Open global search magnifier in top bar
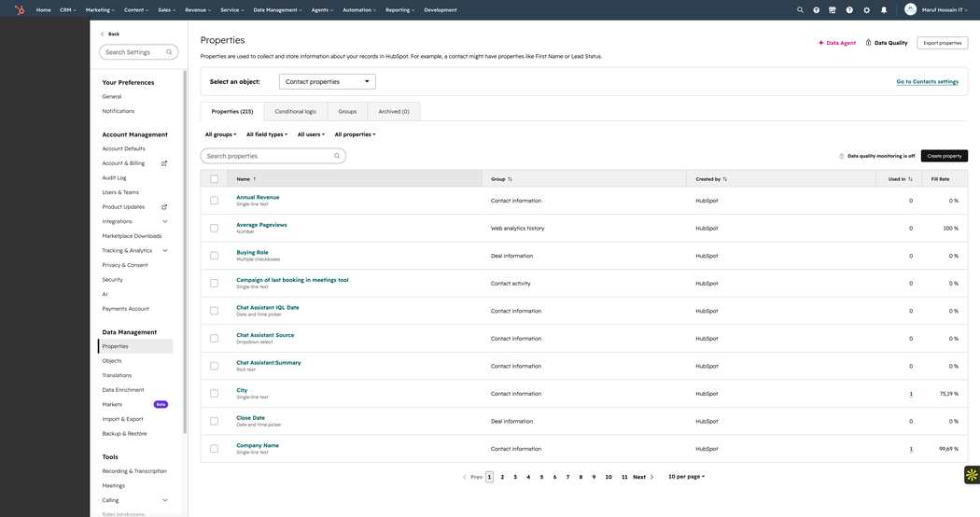Image resolution: width=980 pixels, height=517 pixels. coord(800,10)
